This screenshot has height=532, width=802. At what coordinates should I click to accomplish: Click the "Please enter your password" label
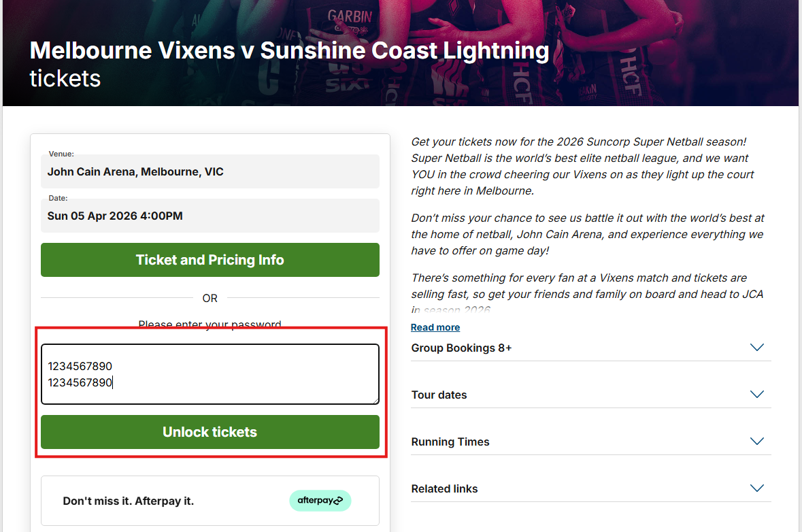click(x=210, y=324)
